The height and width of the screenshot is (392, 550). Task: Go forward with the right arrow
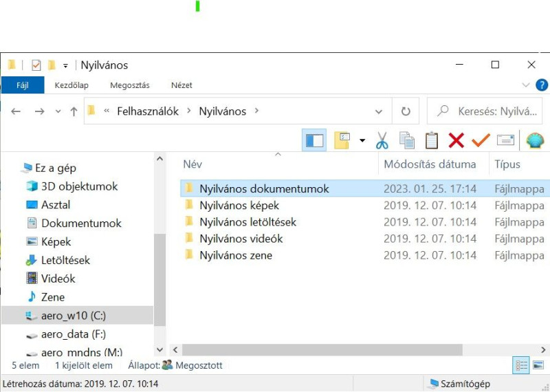click(40, 111)
